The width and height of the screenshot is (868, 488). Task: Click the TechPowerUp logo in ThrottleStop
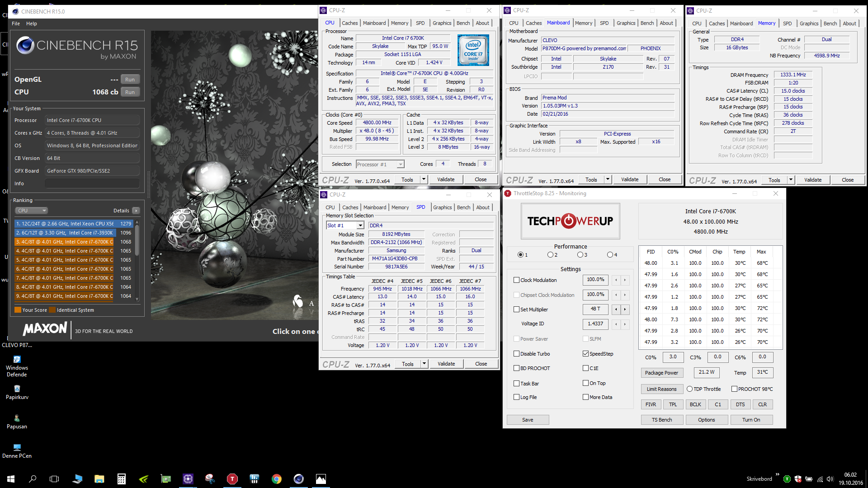[x=570, y=221]
